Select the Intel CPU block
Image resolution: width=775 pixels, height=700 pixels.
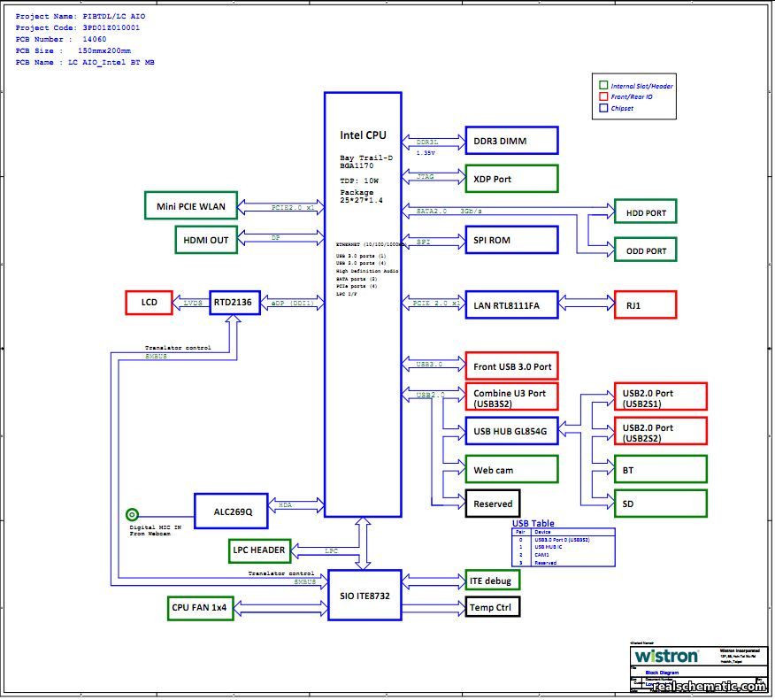click(363, 304)
